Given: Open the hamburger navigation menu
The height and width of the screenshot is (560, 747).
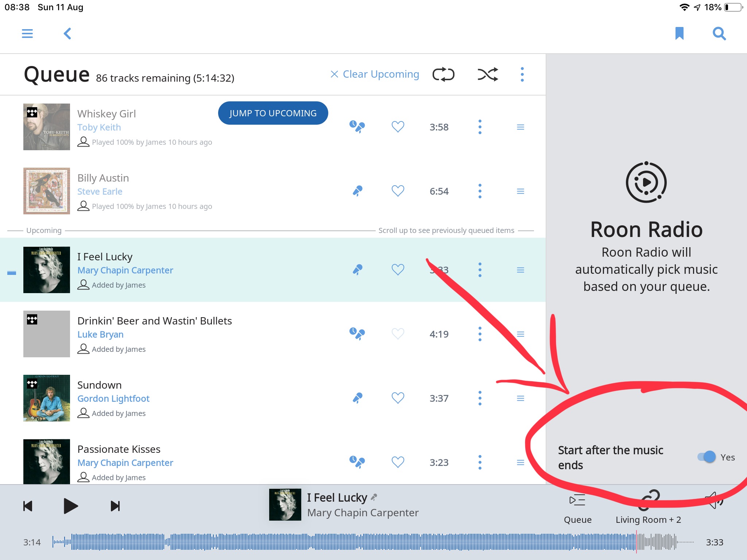Looking at the screenshot, I should (27, 34).
